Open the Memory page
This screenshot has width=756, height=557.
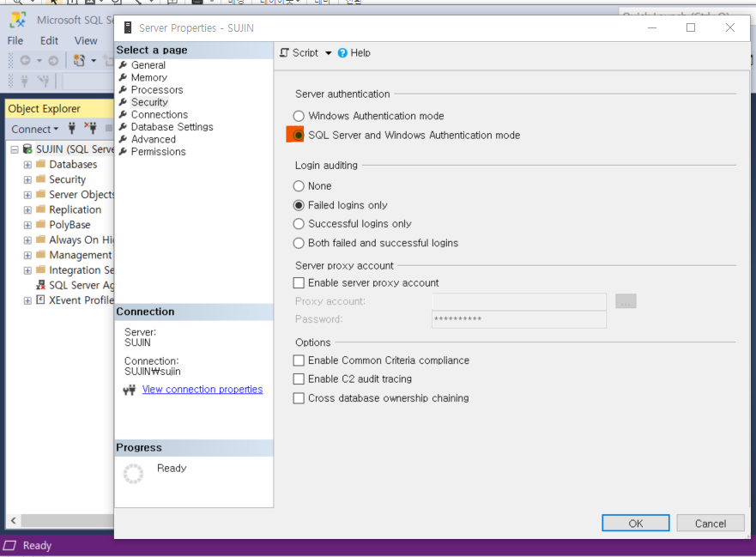point(149,77)
